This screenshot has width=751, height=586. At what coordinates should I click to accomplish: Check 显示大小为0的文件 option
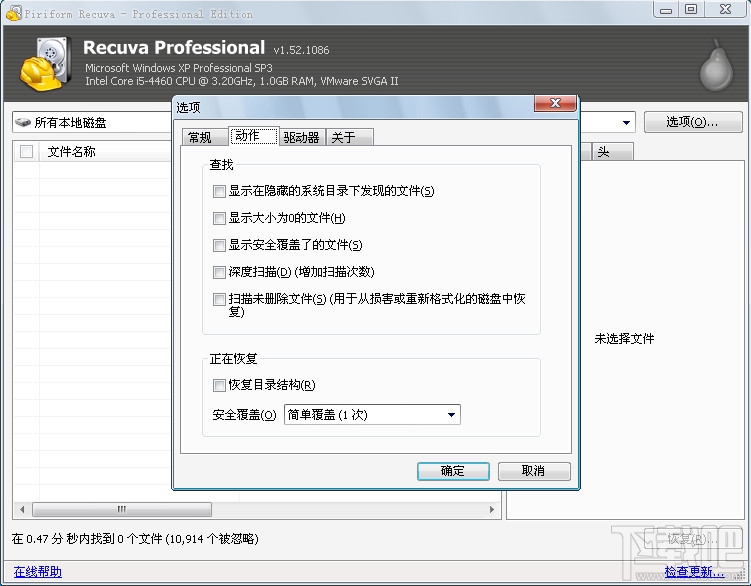pos(219,218)
